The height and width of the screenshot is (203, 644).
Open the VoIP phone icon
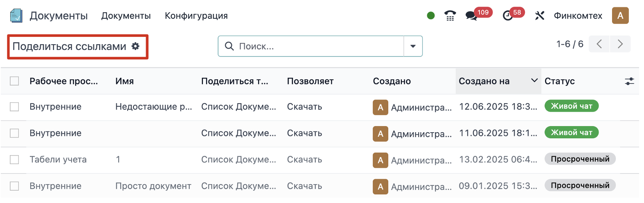(450, 16)
